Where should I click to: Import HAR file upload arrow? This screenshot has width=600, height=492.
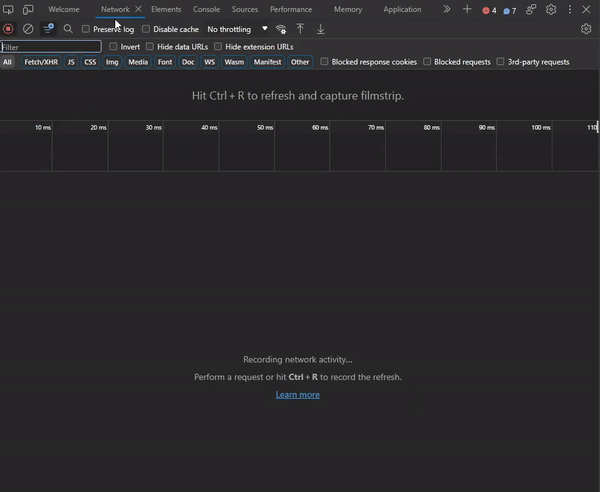click(300, 29)
